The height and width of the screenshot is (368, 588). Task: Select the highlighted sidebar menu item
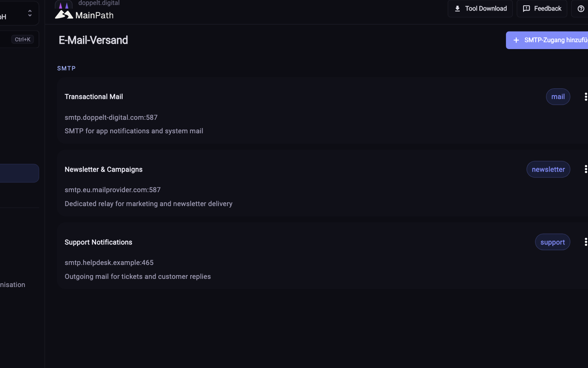(x=19, y=173)
